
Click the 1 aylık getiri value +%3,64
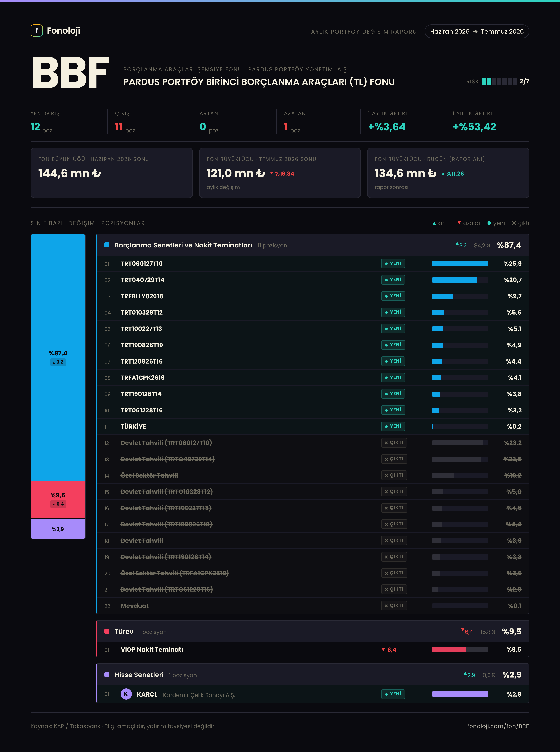point(387,127)
